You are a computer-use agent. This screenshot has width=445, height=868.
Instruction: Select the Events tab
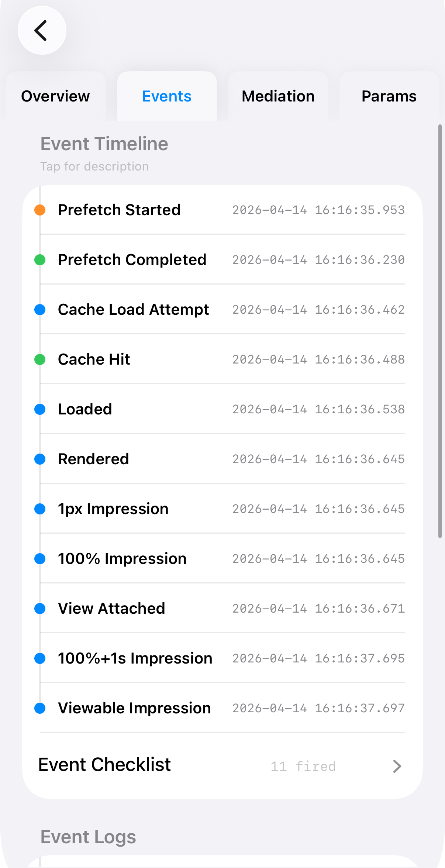[167, 96]
